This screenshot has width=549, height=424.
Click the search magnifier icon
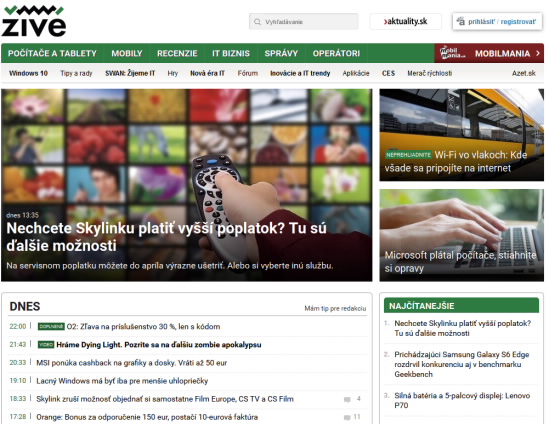[257, 22]
